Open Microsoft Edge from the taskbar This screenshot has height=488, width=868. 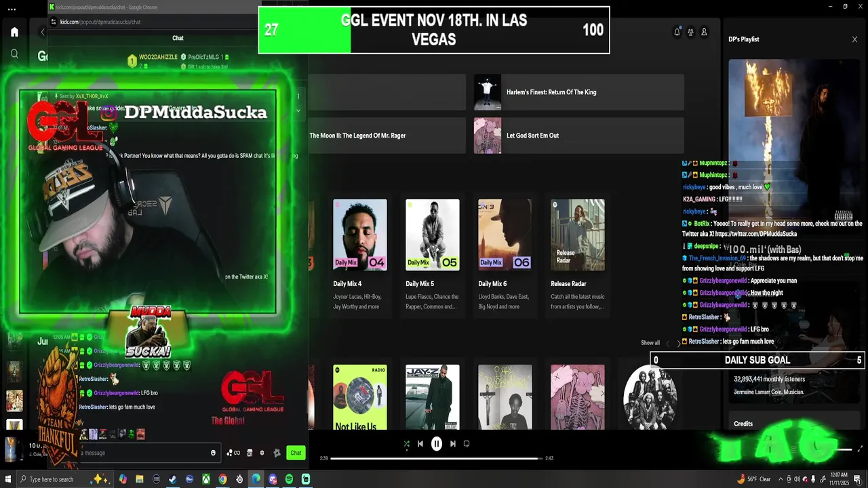pos(256,479)
